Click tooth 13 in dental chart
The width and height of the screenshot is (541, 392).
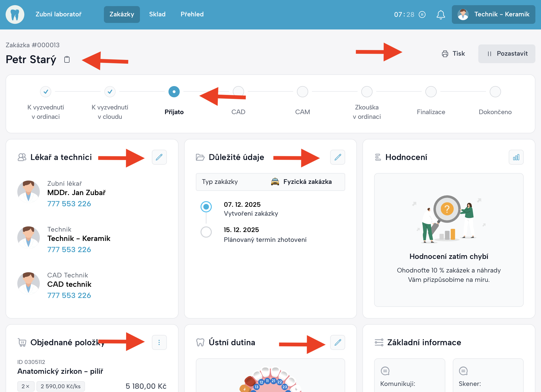point(256,387)
